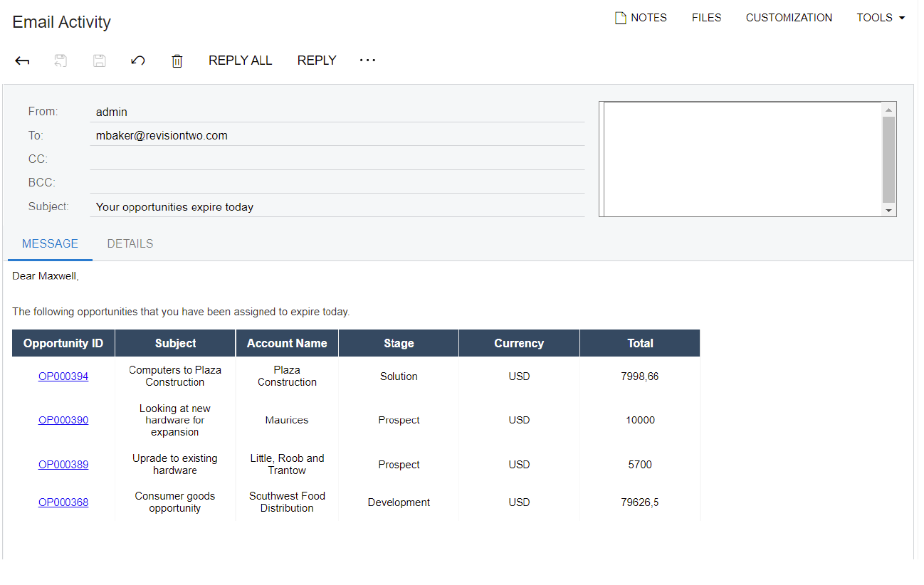The image size is (924, 585).
Task: Click the Notes document icon
Action: (621, 18)
